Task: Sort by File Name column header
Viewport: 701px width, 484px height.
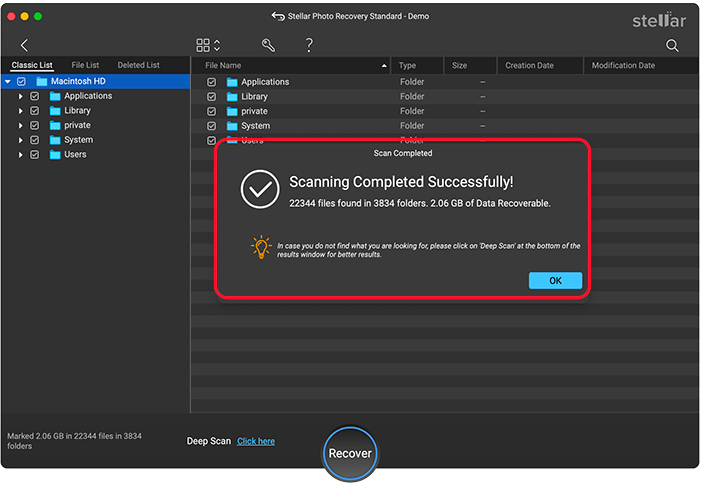Action: click(x=291, y=66)
